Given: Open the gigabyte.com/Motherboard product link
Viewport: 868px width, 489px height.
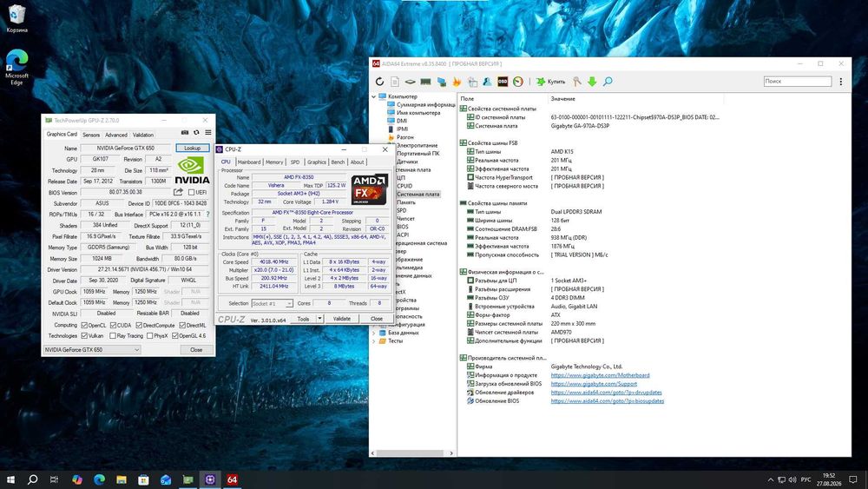Looking at the screenshot, I should (600, 375).
